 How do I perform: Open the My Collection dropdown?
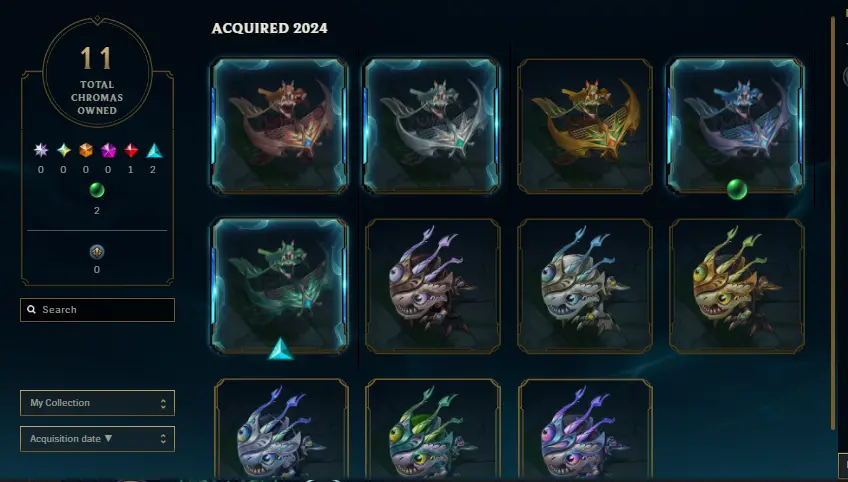pyautogui.click(x=97, y=403)
